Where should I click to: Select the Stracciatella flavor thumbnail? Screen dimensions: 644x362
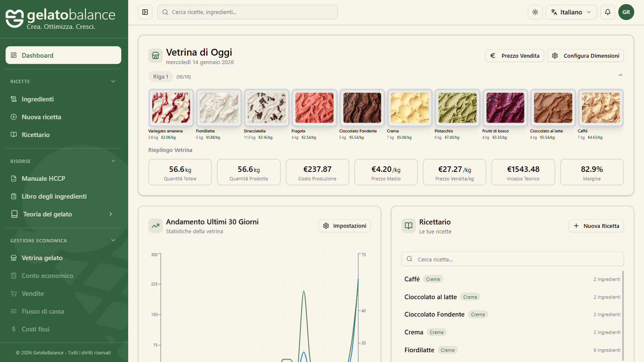pos(266,107)
